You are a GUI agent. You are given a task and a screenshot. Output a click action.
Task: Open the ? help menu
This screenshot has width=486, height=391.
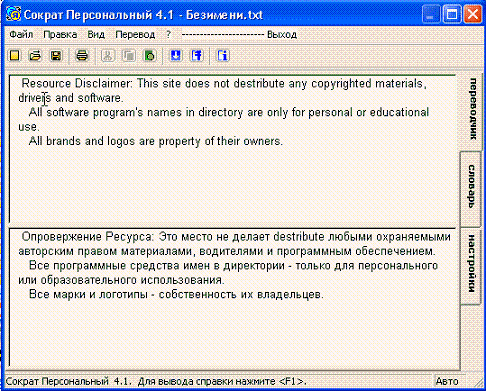pyautogui.click(x=168, y=34)
